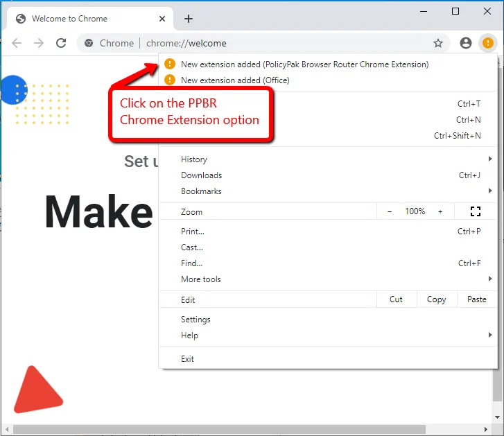Click the address bar showing chrome://welcome

point(277,43)
